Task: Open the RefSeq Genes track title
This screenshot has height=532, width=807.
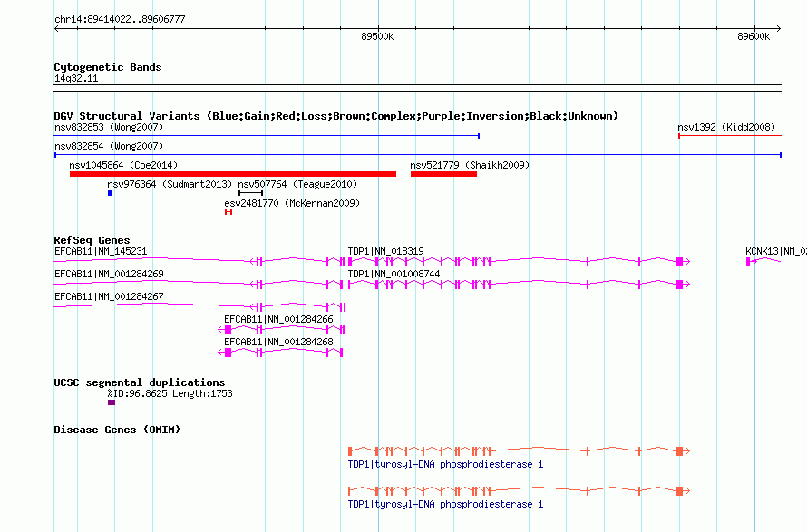Action: 92,240
